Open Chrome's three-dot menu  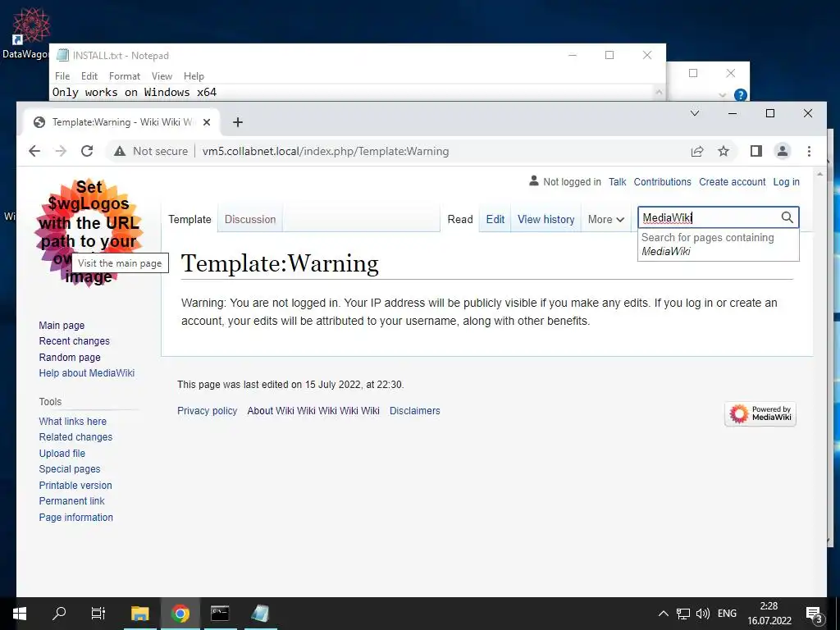pos(809,151)
